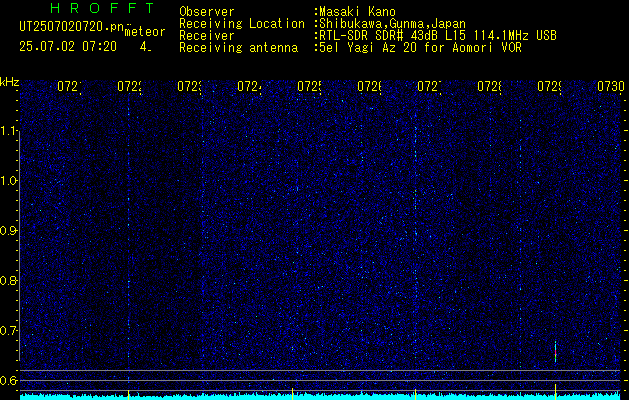629x400 pixels.
Task: Click the green HROFFT title
Action: tap(103, 8)
